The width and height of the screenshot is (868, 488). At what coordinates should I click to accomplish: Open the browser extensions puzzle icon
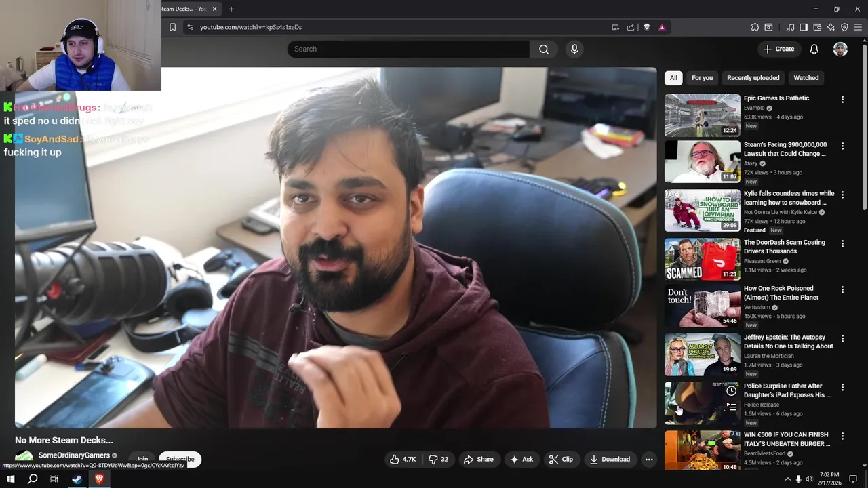coord(755,27)
